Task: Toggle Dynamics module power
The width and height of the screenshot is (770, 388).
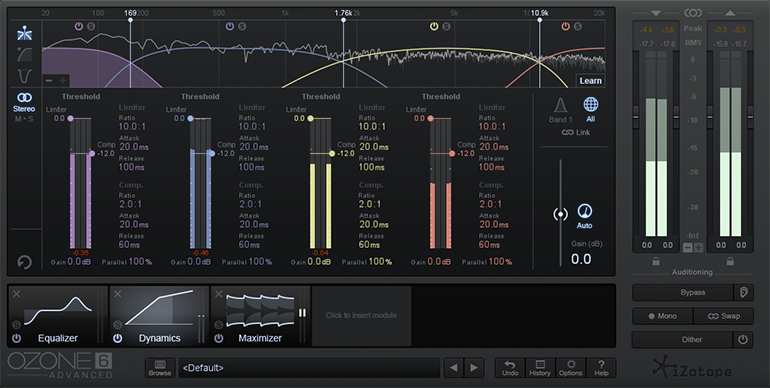Action: pos(117,338)
